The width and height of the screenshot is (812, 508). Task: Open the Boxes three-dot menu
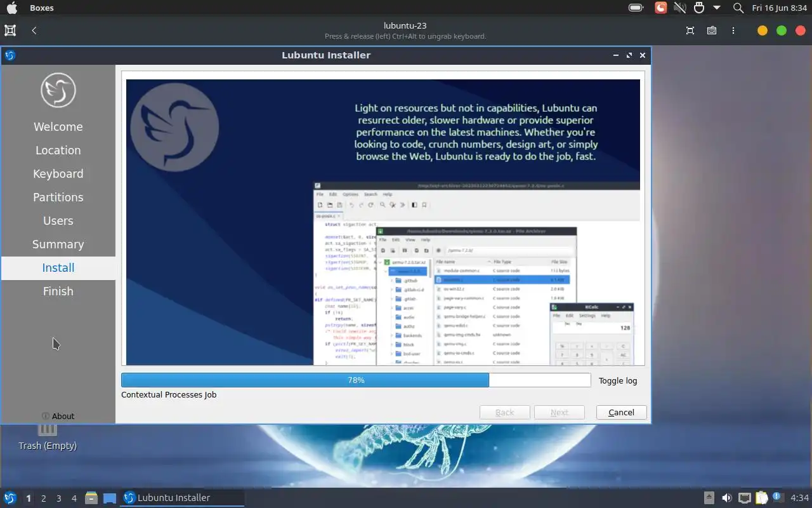tap(733, 30)
